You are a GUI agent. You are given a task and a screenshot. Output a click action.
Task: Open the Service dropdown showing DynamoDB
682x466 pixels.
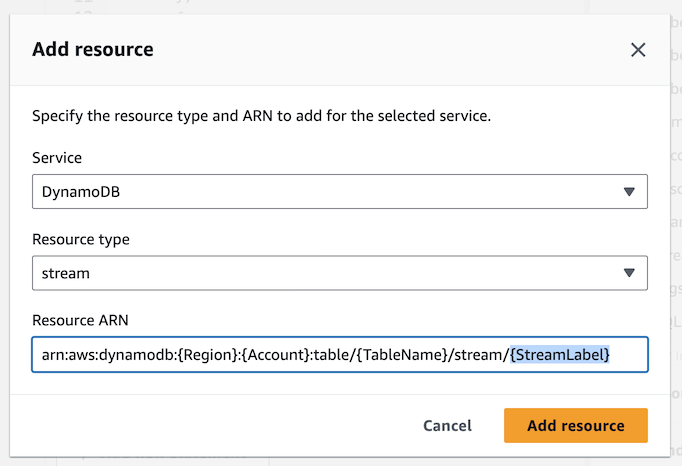click(340, 191)
